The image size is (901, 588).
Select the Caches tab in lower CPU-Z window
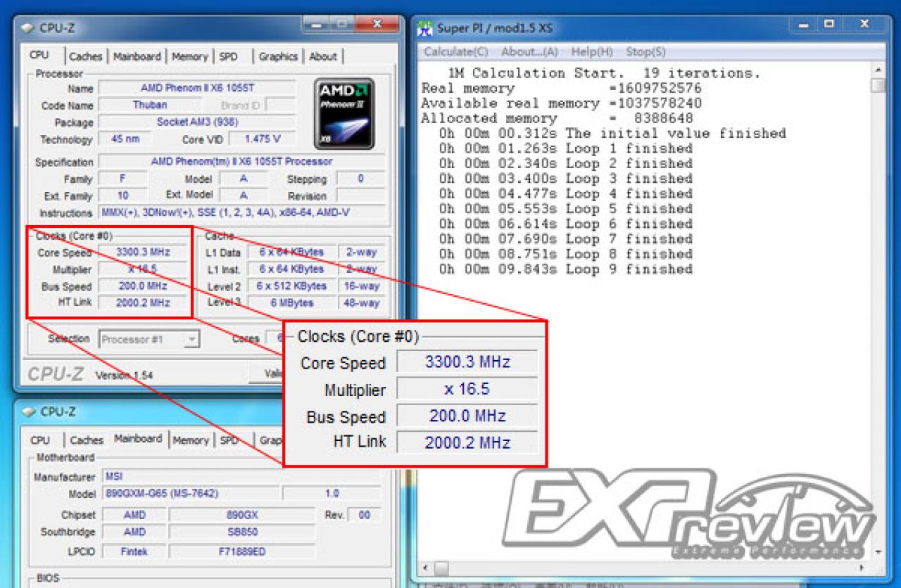[87, 440]
